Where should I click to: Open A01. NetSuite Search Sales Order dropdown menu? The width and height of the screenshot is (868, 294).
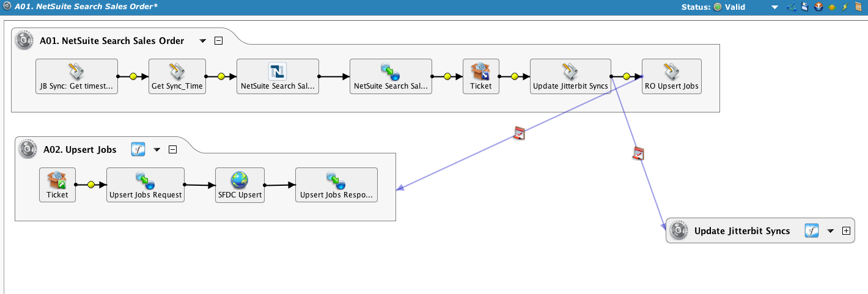tap(203, 41)
